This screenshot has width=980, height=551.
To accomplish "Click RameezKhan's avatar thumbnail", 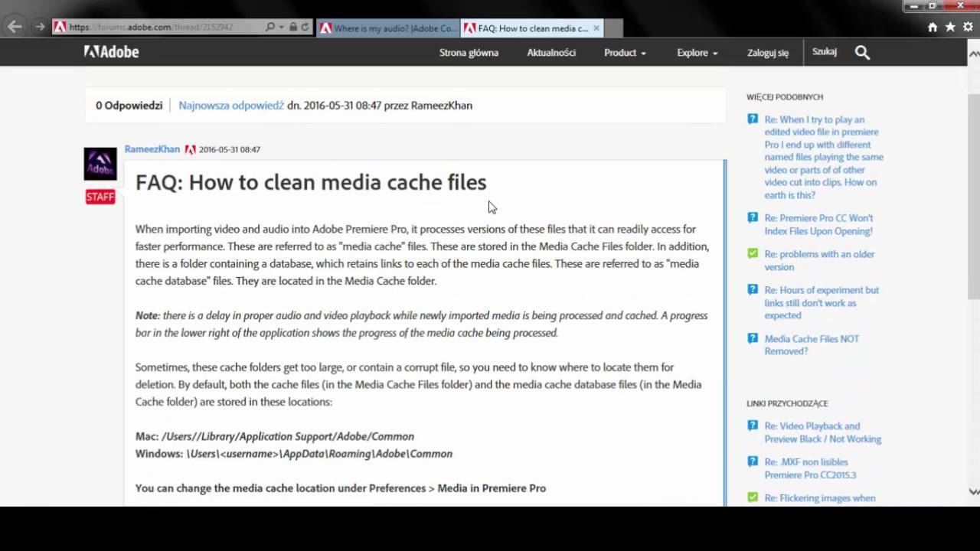I will [100, 164].
